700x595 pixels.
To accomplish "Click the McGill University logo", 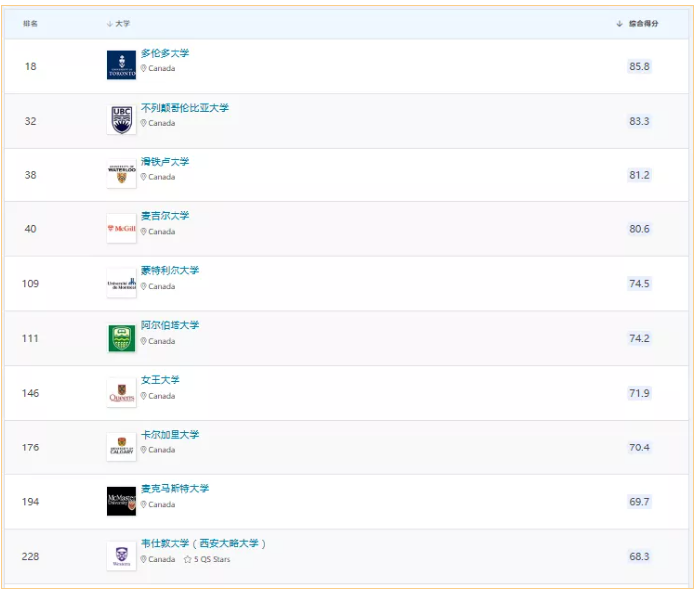I will [x=121, y=228].
